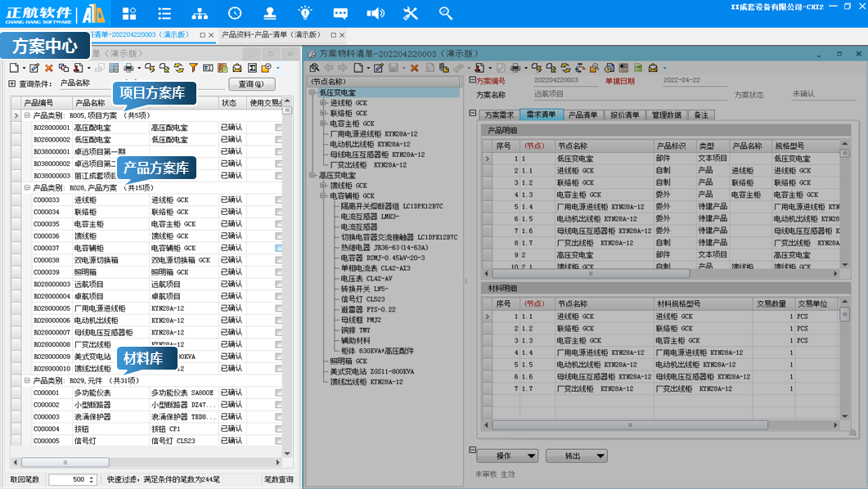Click the magnifier search icon in top bar
868x489 pixels.
click(x=446, y=13)
